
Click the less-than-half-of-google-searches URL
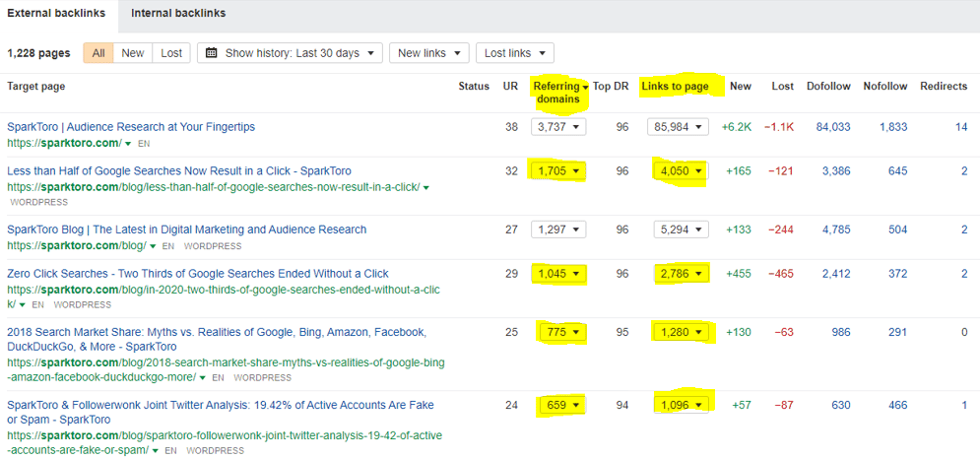(x=213, y=187)
